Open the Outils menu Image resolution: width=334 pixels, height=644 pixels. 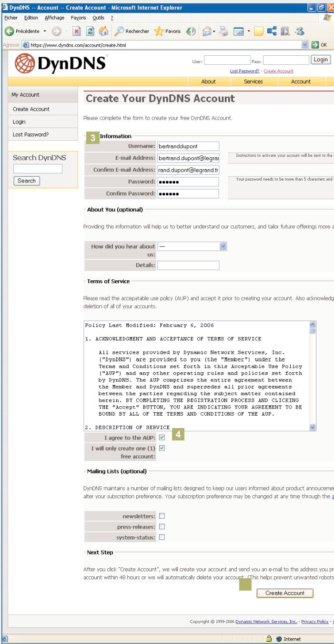click(x=99, y=17)
